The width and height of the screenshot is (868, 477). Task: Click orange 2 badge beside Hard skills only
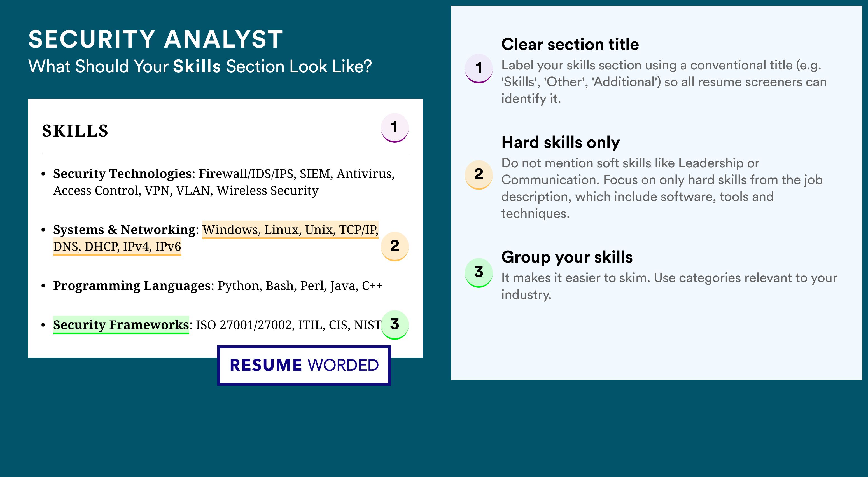pos(479,174)
